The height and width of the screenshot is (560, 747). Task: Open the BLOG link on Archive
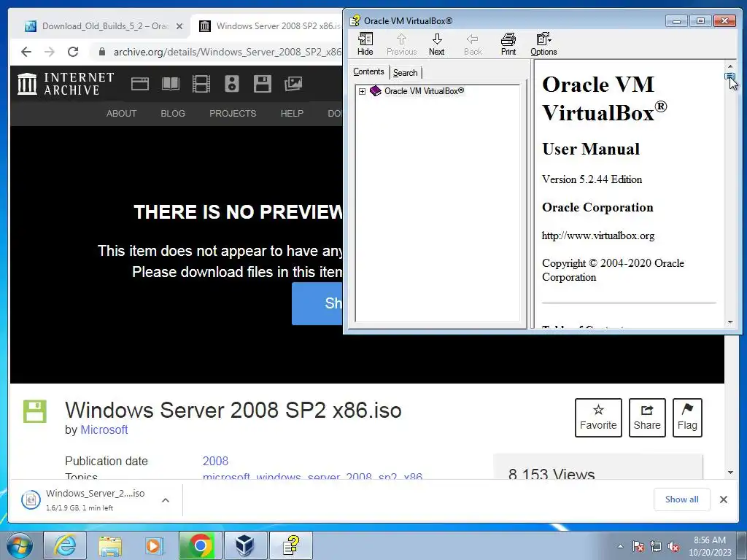(173, 113)
